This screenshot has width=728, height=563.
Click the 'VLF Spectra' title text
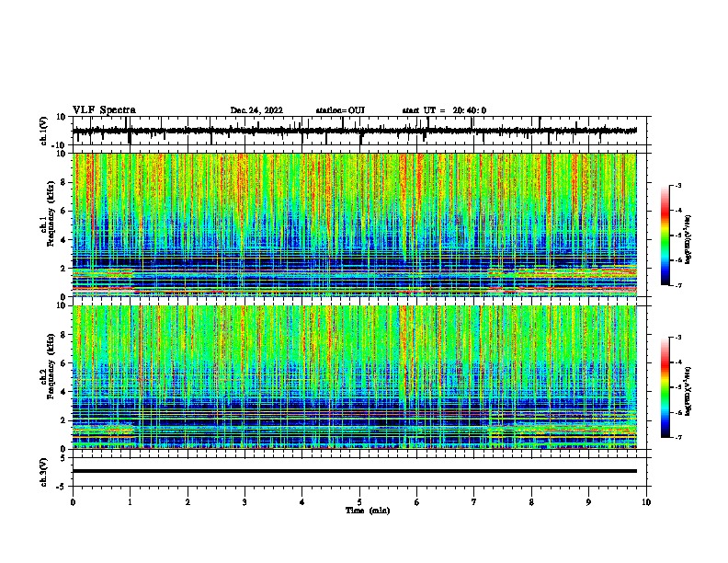tap(104, 110)
